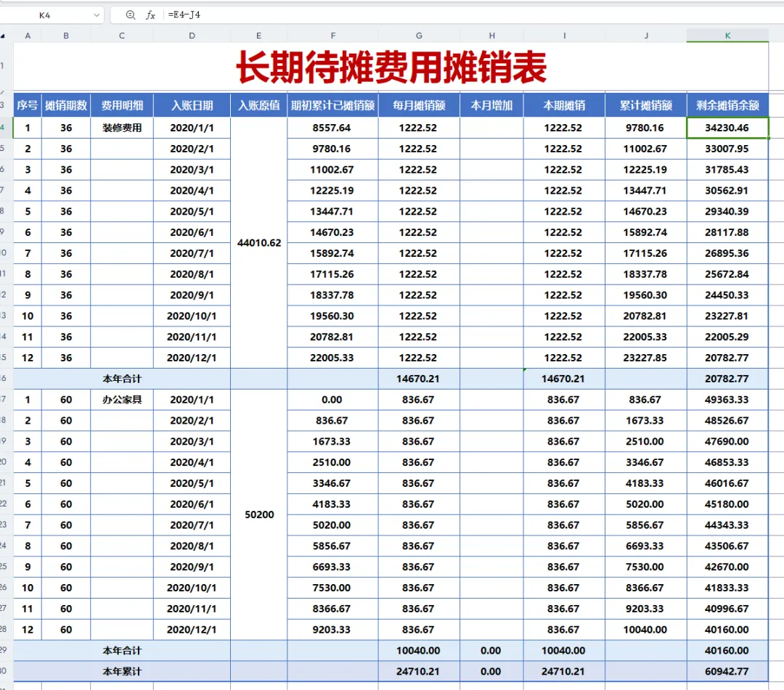Viewport: 784px width, 690px height.
Task: Click the 本年累计 label in row 30
Action: tap(122, 672)
